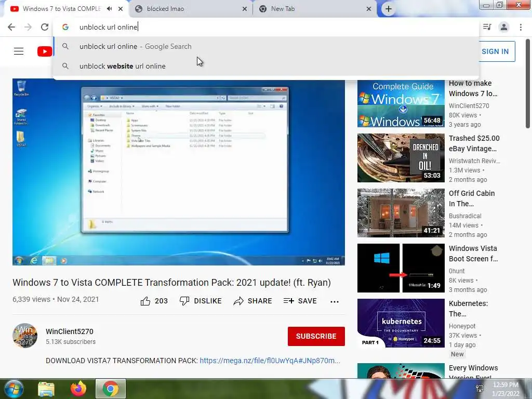
Task: Close the Windows 7 to Vista tab
Action: click(x=121, y=9)
